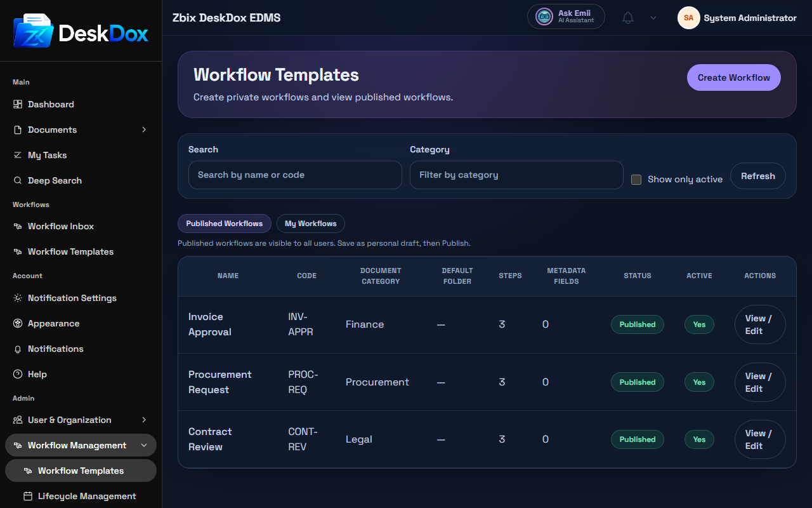812x508 pixels.
Task: Click the Workflow Management icon
Action: pos(18,445)
